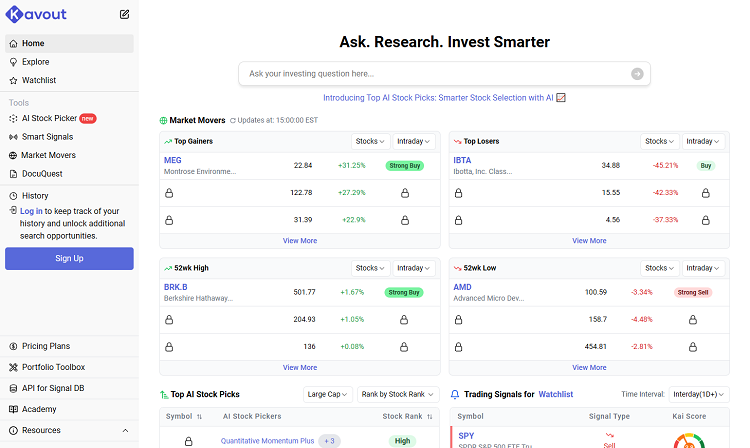Collapse the Resources section
750x448 pixels.
point(125,430)
